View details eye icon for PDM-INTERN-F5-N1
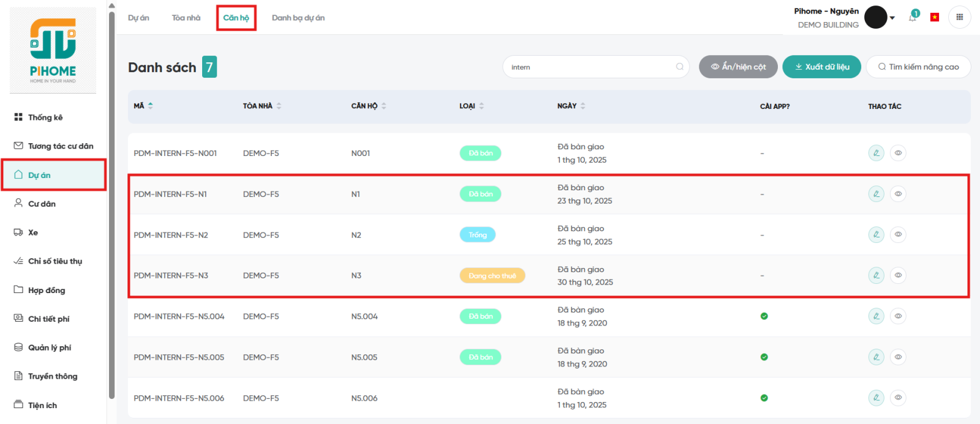980x424 pixels. pos(898,194)
